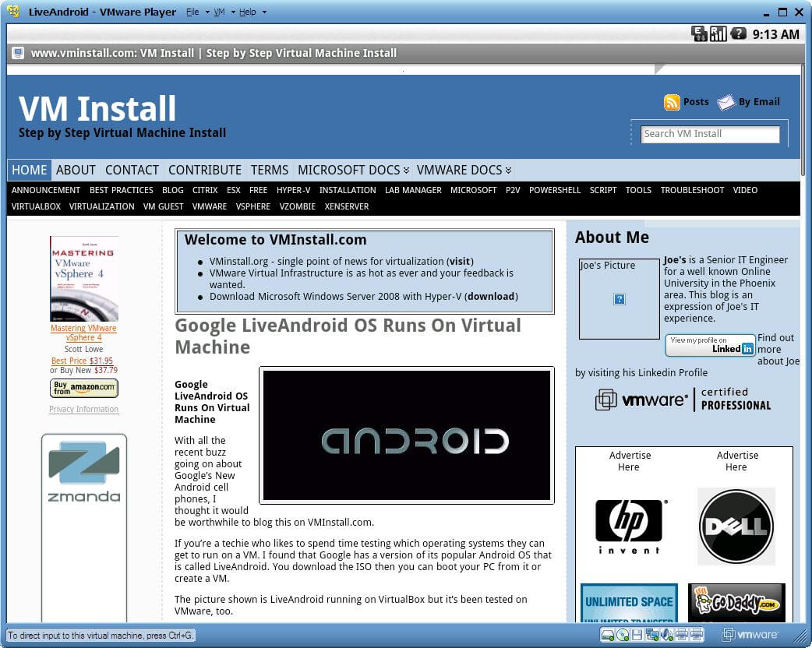Screen dimensions: 812x648
Task: Click the Buy from amazon.com button
Action: point(84,388)
